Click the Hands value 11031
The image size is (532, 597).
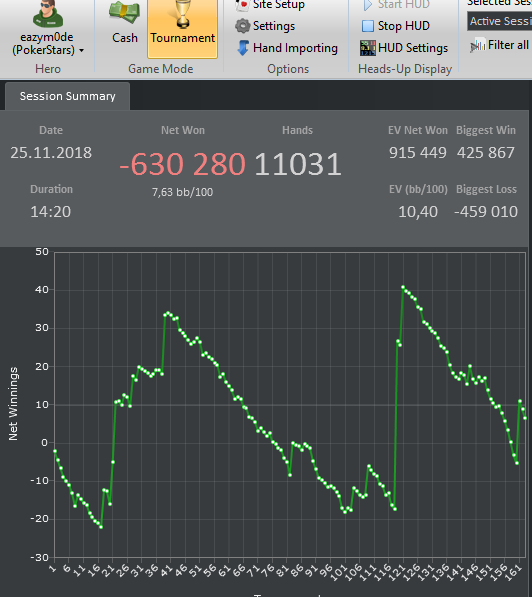(x=297, y=164)
